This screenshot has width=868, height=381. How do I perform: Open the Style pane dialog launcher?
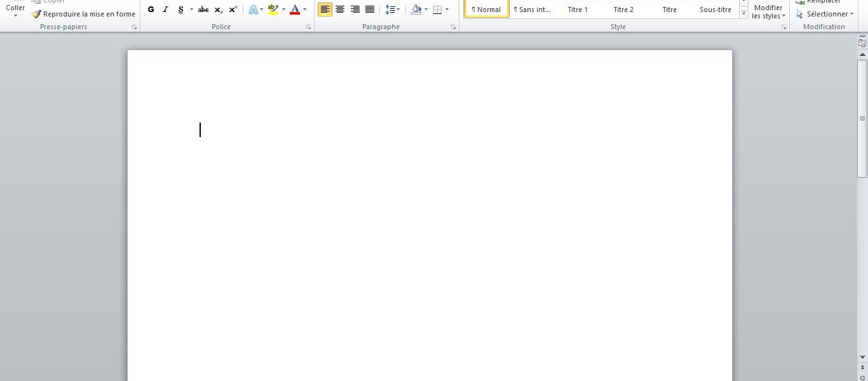[x=783, y=27]
